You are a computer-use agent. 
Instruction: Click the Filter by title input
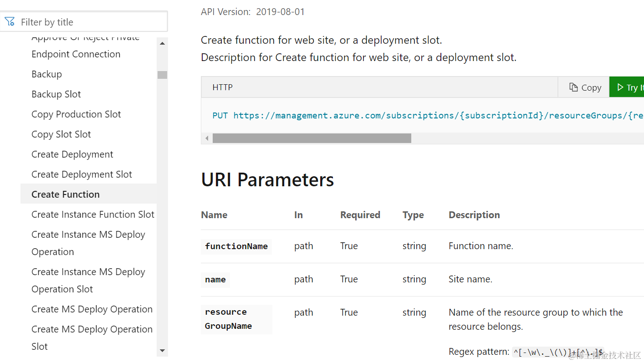(x=91, y=22)
